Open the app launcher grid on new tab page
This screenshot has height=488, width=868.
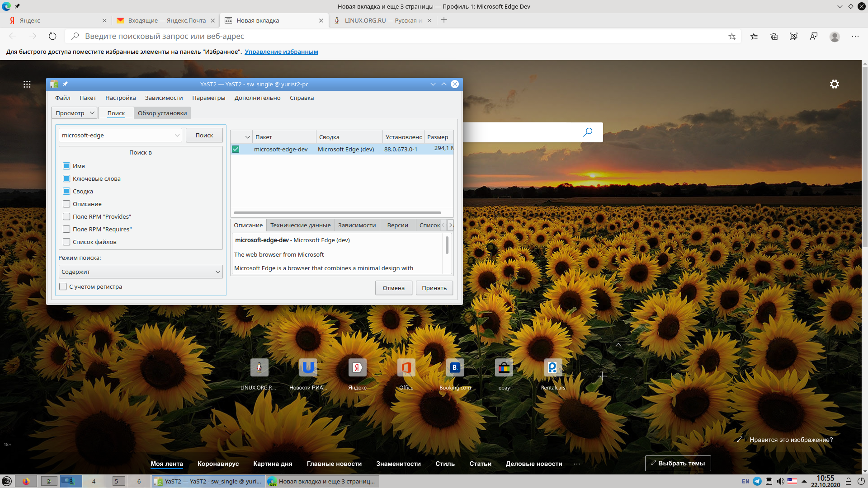(27, 84)
